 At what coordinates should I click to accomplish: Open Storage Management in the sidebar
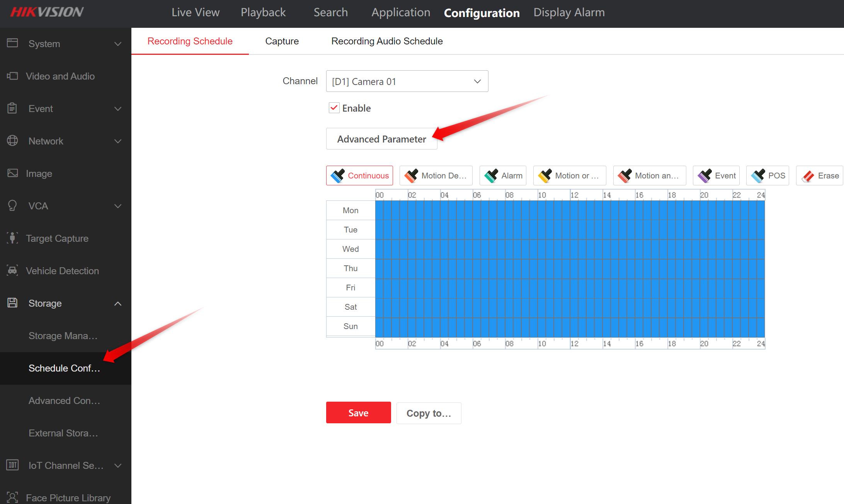pos(66,336)
